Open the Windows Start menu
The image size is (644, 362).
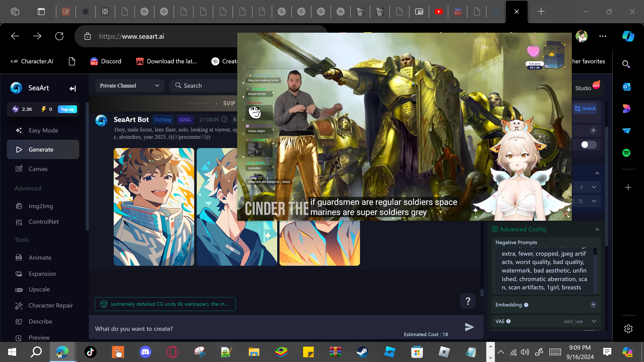point(12,352)
